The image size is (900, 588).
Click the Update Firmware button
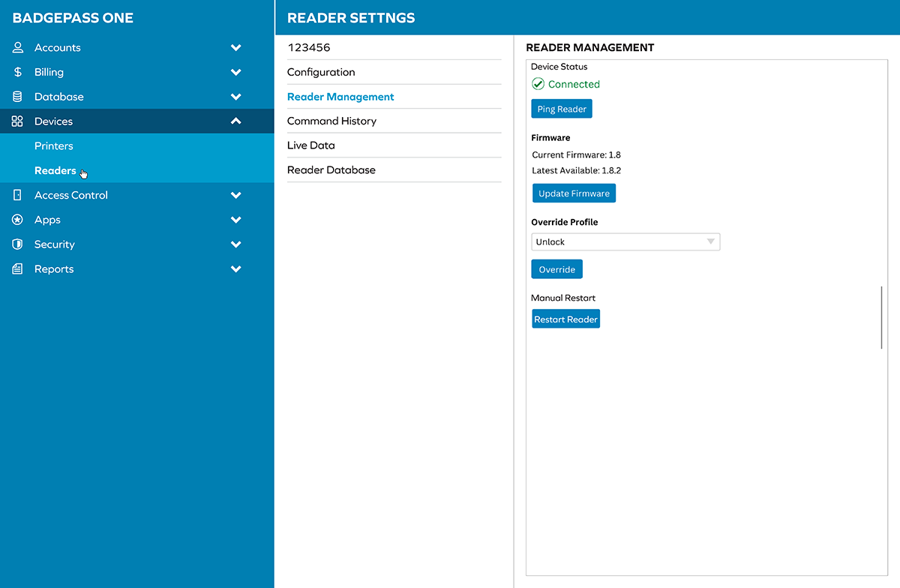574,193
